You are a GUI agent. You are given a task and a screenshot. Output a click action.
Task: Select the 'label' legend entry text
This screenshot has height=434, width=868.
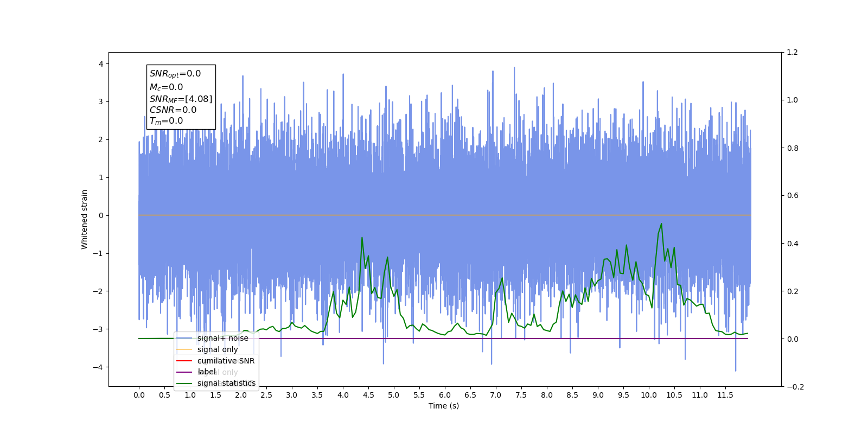coord(207,372)
